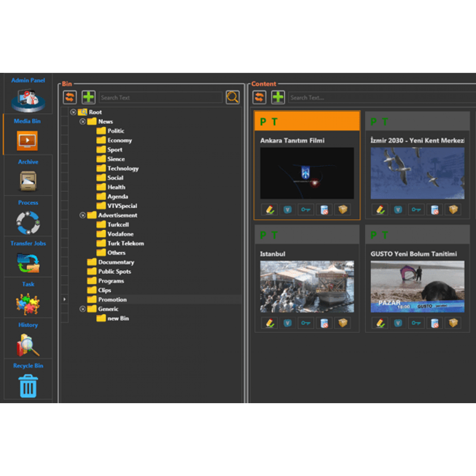Collapse the Advertisement folder node
Image resolution: width=476 pixels, height=476 pixels.
(82, 215)
